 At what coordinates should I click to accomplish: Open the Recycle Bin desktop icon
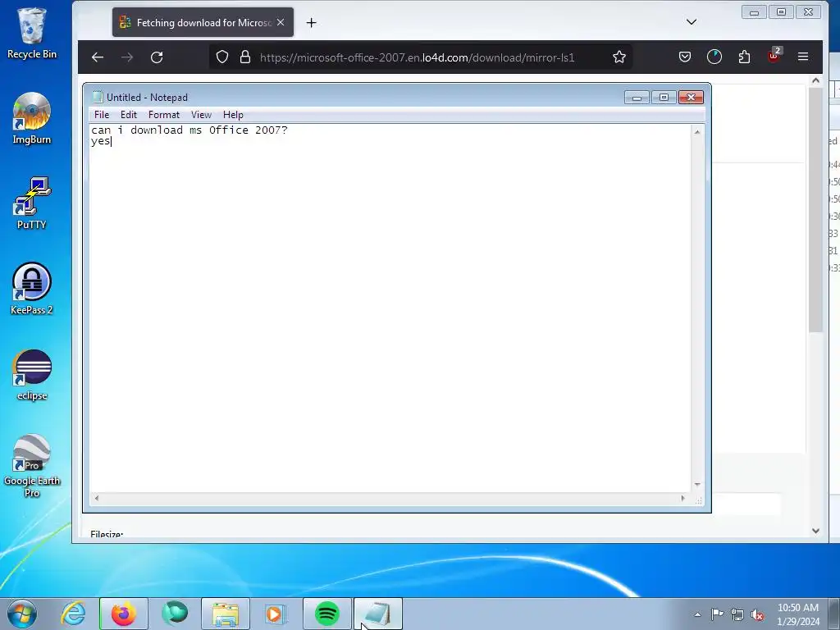pos(32,33)
